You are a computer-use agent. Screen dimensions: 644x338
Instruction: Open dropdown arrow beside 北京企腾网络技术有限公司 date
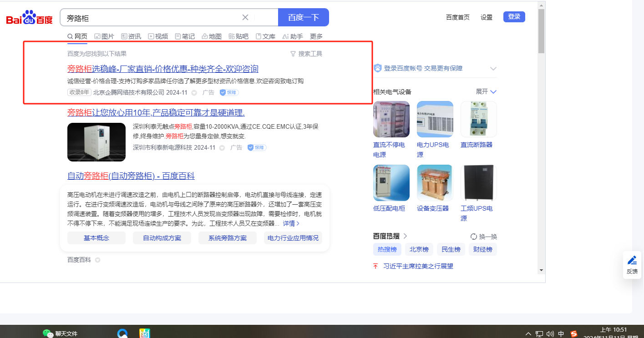click(x=194, y=93)
